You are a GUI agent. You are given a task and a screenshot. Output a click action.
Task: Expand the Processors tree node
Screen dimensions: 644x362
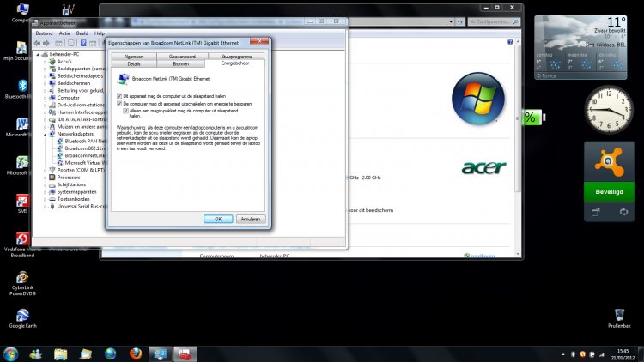(45, 177)
